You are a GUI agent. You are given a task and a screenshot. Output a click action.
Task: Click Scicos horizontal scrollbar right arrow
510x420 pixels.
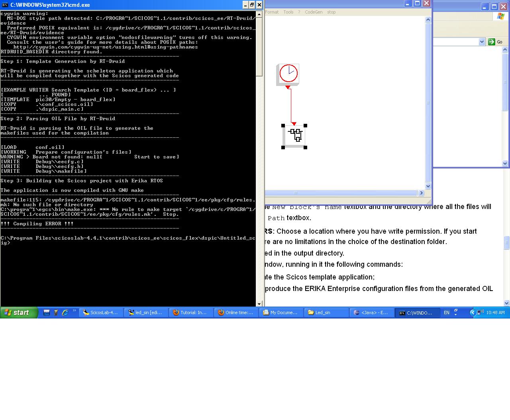point(421,193)
